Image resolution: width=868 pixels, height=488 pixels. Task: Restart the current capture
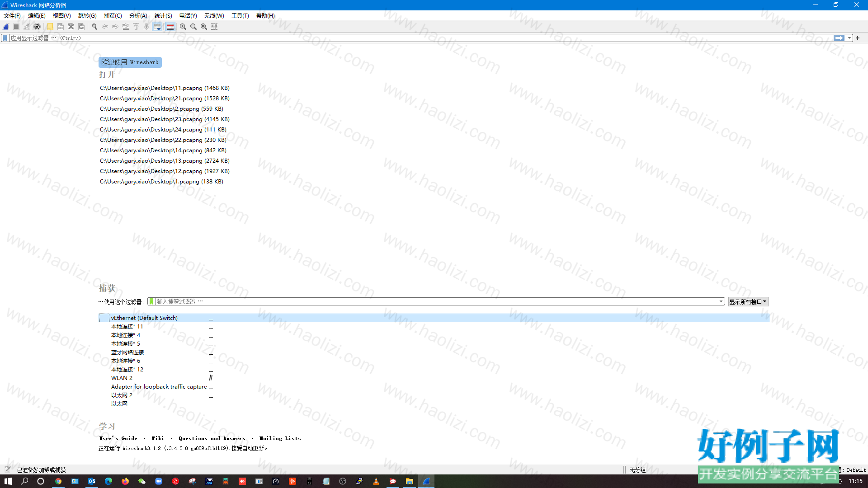tap(27, 27)
